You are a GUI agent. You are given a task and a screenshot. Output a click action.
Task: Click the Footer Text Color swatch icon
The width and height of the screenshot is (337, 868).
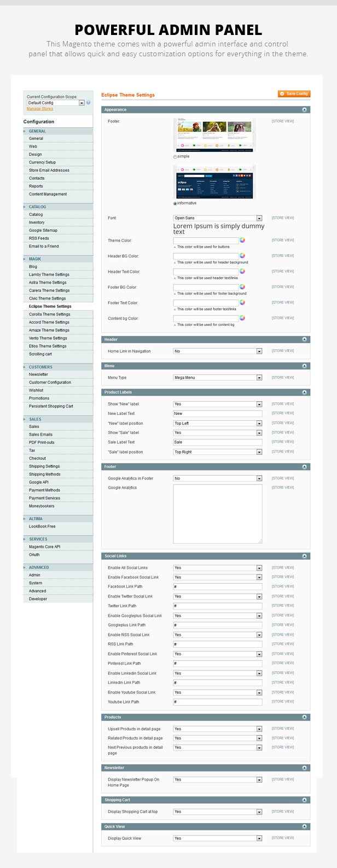(242, 302)
